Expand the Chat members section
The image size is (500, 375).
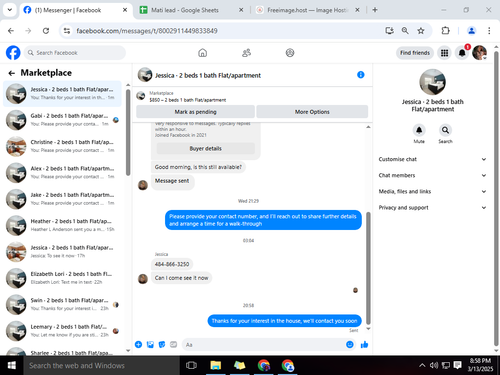432,175
